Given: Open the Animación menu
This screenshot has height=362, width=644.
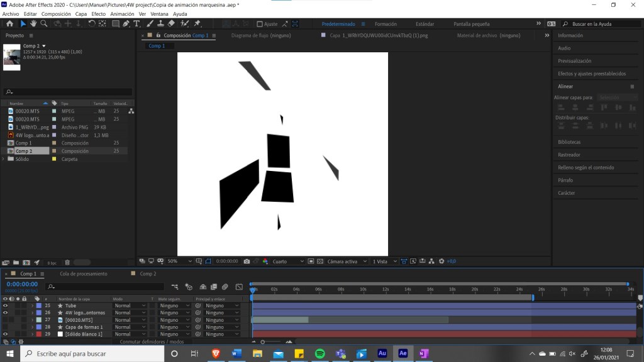Looking at the screenshot, I should click(x=122, y=14).
